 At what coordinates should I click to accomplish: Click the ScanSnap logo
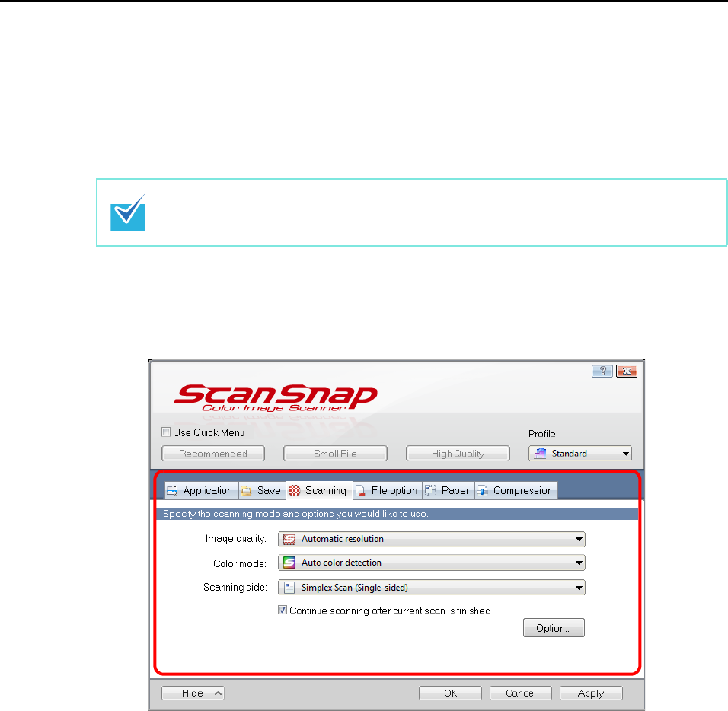[x=276, y=397]
